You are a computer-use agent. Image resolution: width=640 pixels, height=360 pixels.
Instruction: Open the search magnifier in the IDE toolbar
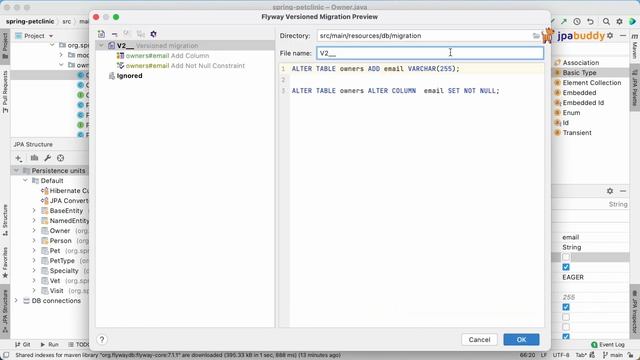[x=606, y=21]
